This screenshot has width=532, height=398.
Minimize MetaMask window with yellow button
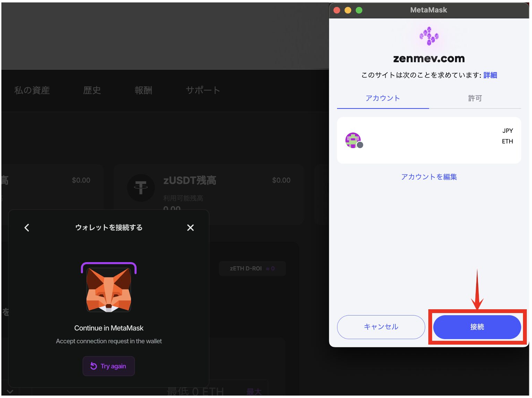(348, 10)
